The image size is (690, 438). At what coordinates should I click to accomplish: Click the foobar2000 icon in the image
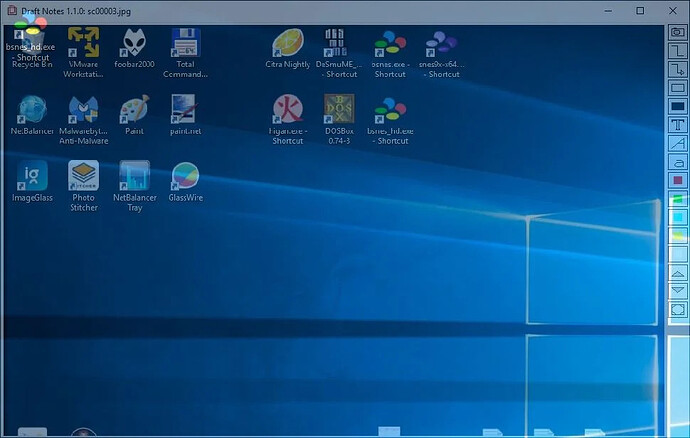coord(134,43)
